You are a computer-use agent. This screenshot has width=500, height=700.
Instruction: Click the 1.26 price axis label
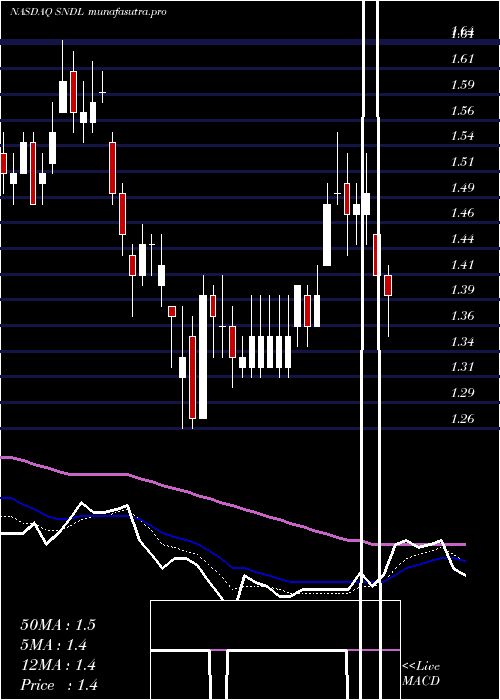463,418
